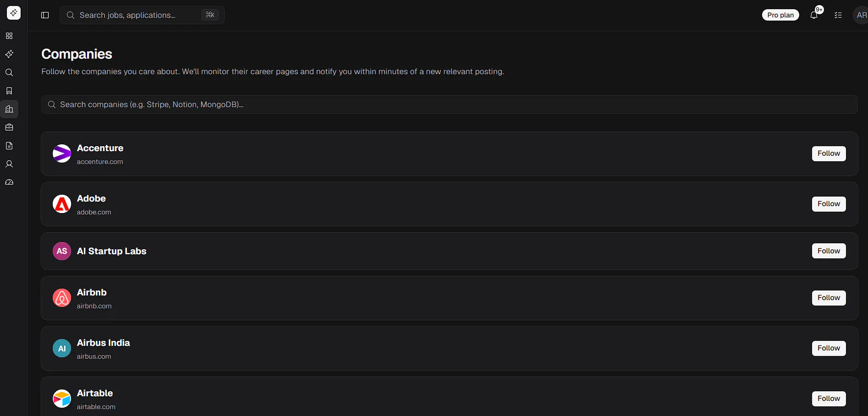The width and height of the screenshot is (868, 416).
Task: Open the document resume icon in sidebar
Action: coord(9,146)
